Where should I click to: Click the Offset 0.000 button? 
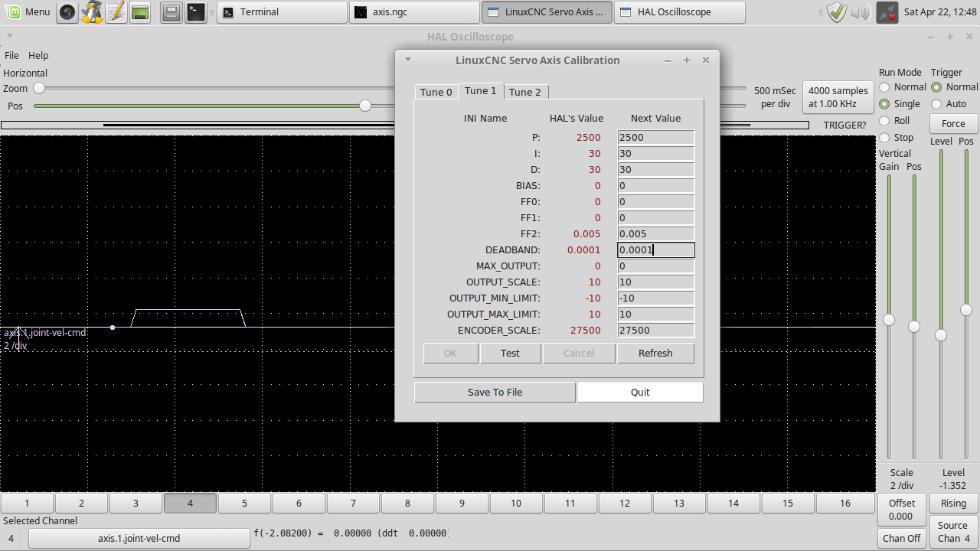click(x=901, y=509)
